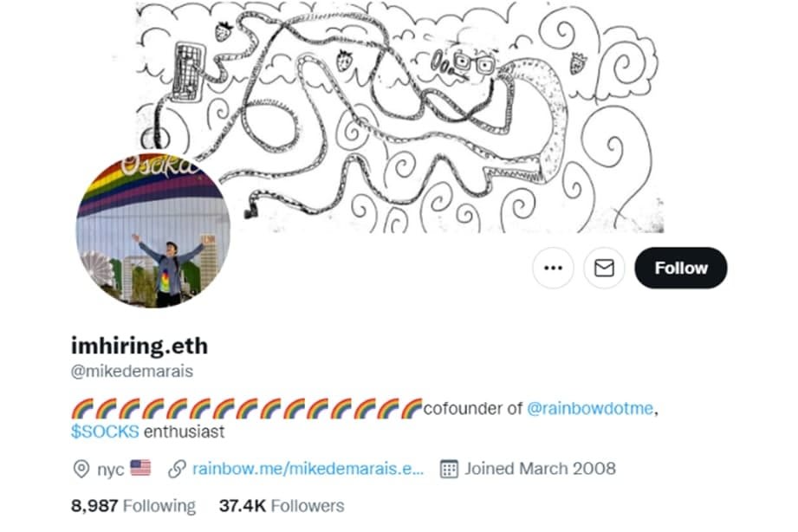Click the first rainbow emoji in bio
The image size is (798, 532).
point(82,409)
